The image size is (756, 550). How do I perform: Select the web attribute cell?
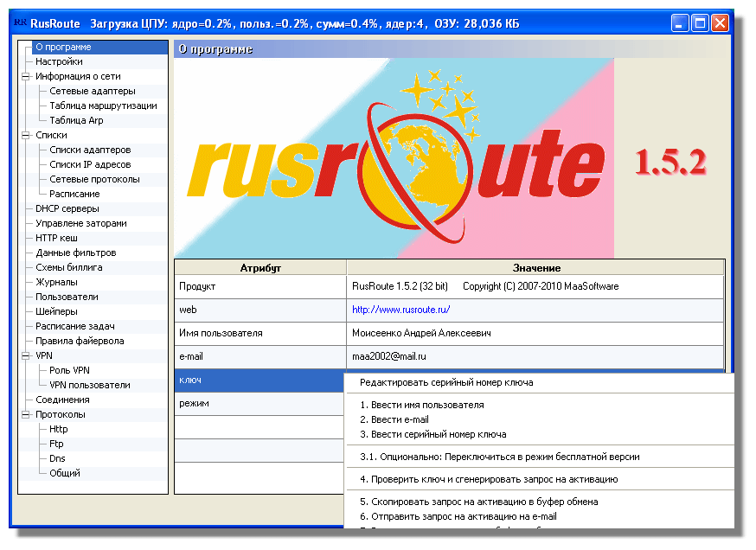pyautogui.click(x=260, y=310)
